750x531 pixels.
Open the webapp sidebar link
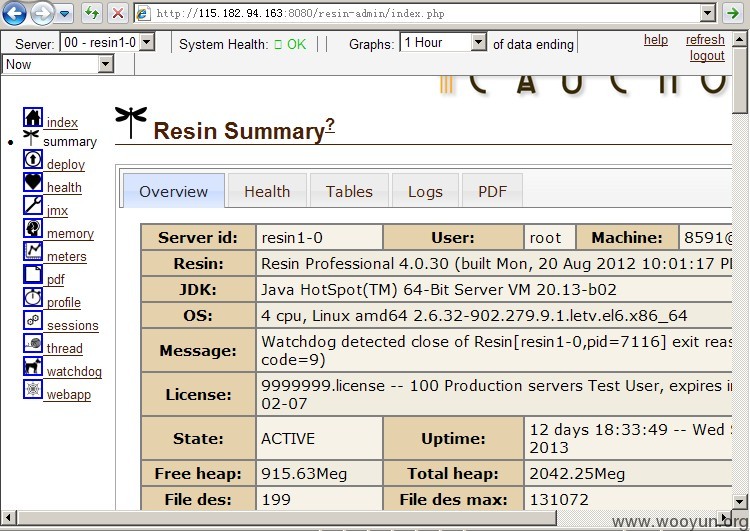coord(69,394)
